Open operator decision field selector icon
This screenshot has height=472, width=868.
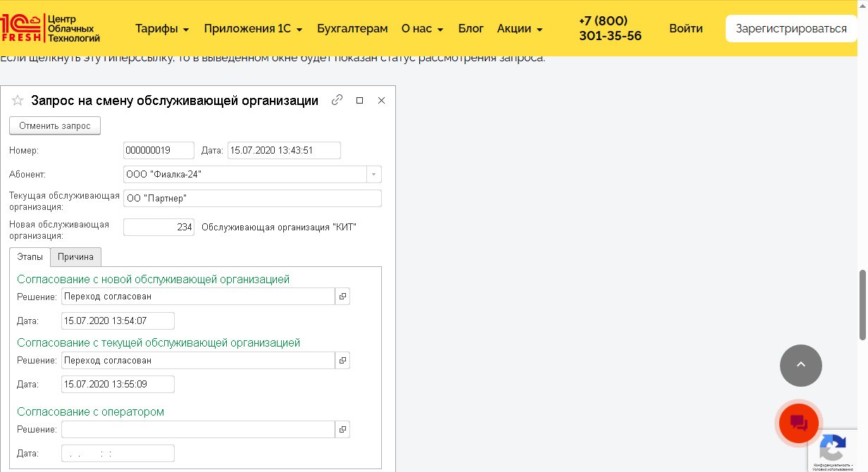(x=342, y=429)
